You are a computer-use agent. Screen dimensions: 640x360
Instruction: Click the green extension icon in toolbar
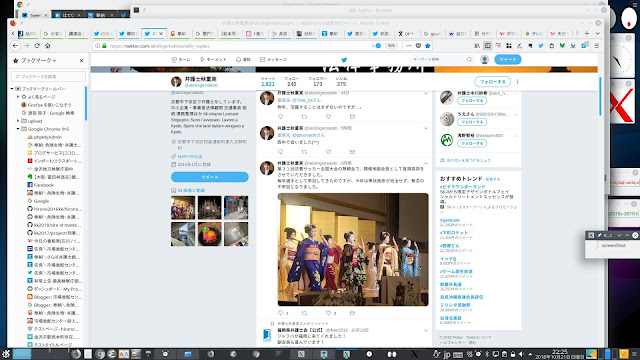(x=562, y=46)
